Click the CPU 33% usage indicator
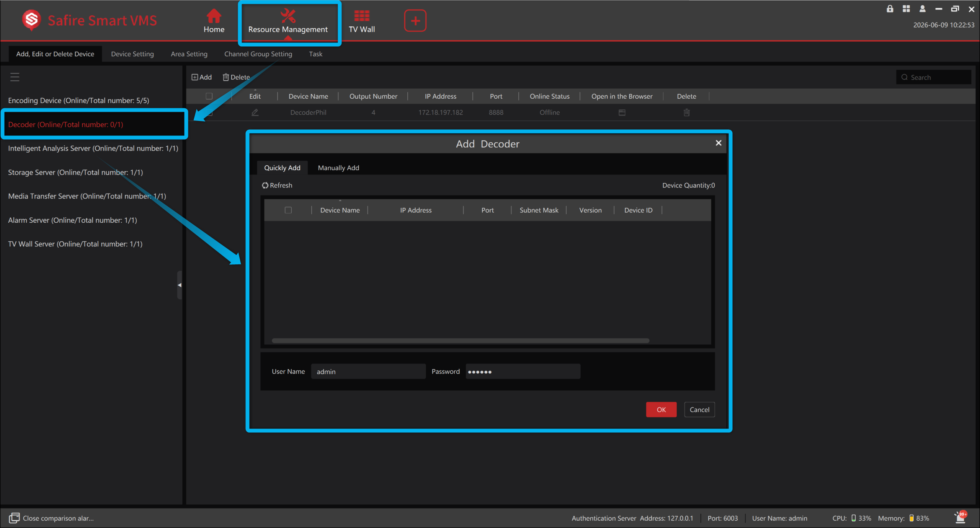This screenshot has width=980, height=528. [851, 518]
